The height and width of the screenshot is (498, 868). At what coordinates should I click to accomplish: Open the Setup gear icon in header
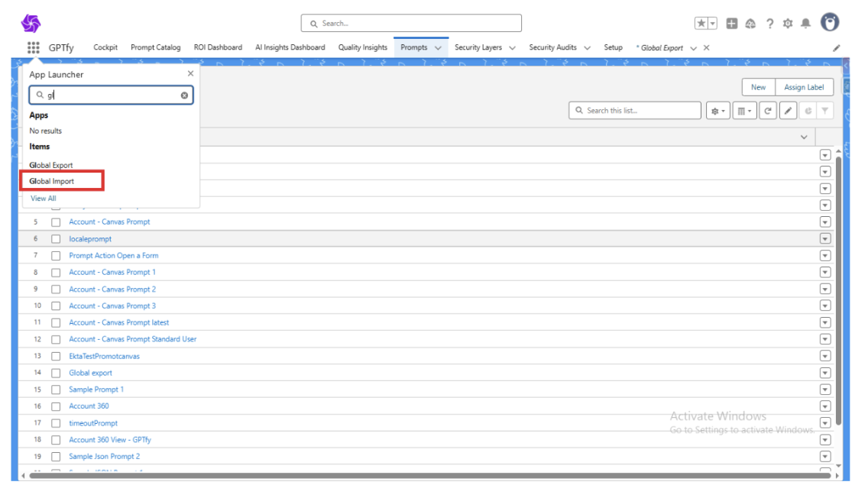click(788, 24)
